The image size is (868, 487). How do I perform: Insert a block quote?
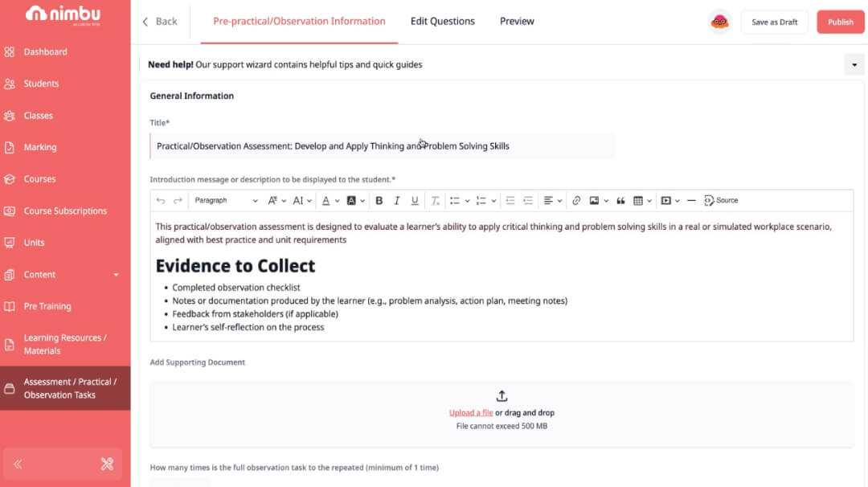tap(620, 201)
